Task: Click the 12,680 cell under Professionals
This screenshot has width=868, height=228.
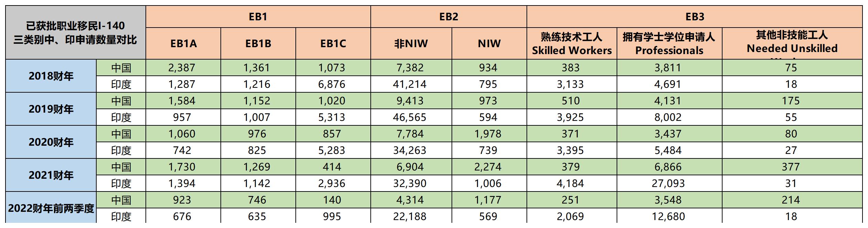Action: click(x=668, y=216)
